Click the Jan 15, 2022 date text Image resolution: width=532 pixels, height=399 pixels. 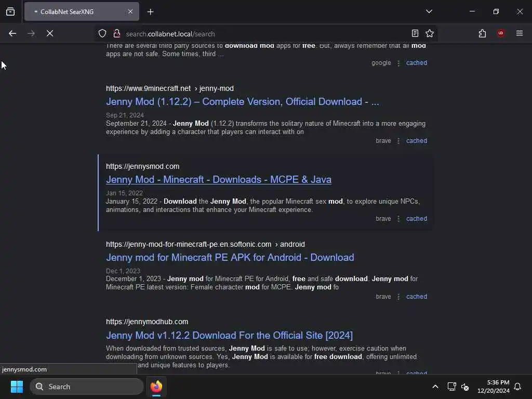124,193
